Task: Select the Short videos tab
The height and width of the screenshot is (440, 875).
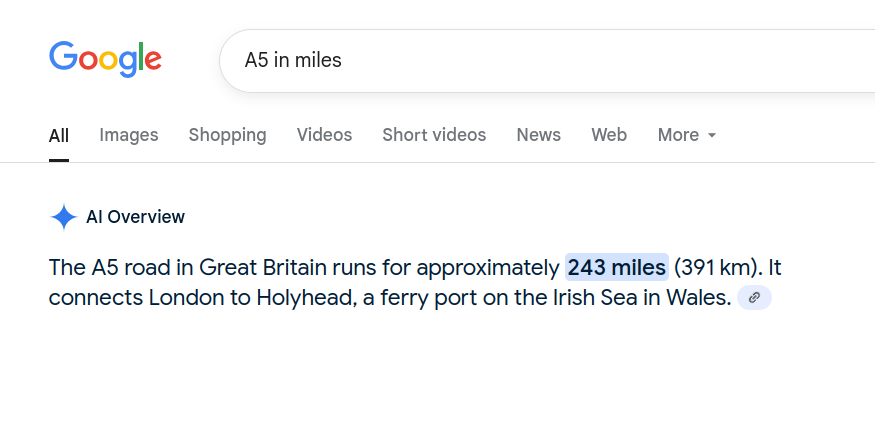Action: coord(434,135)
